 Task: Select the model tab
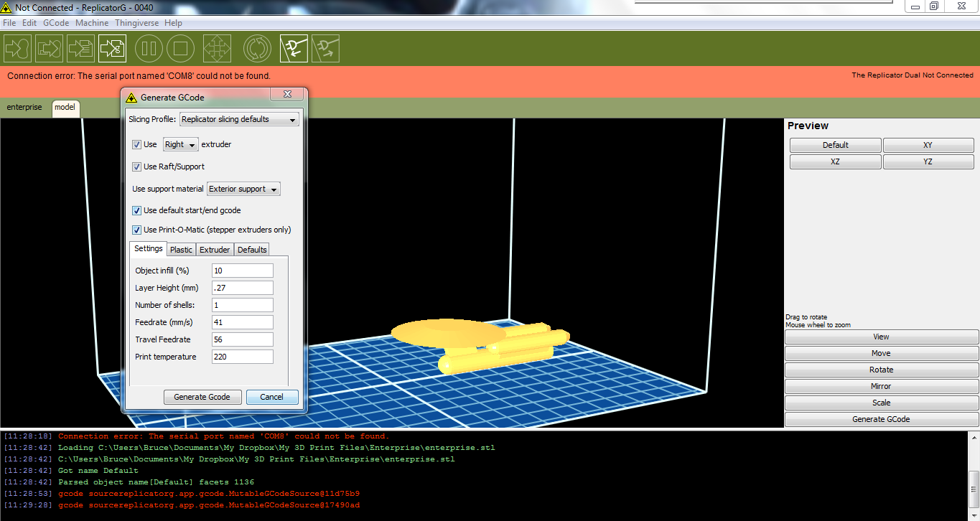tap(65, 108)
